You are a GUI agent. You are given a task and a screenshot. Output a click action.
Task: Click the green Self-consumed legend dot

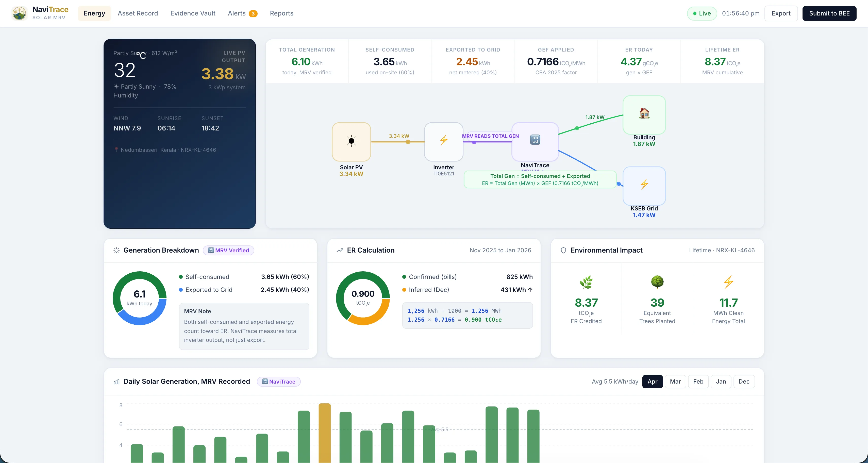181,277
